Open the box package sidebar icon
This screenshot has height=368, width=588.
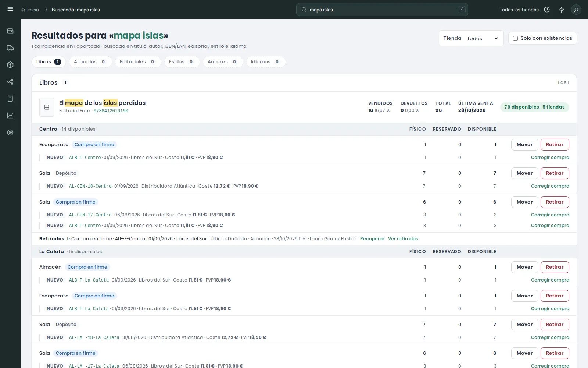(10, 65)
